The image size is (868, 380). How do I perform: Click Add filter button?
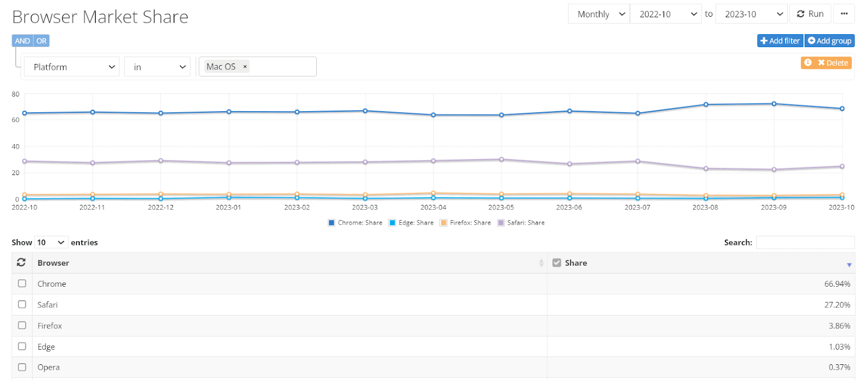click(780, 41)
